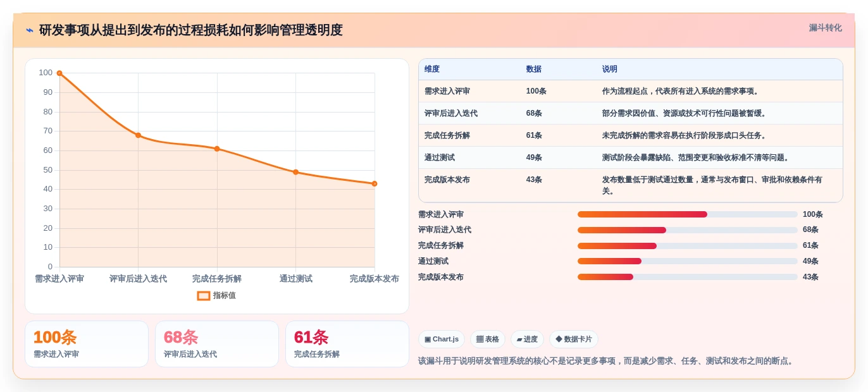This screenshot has width=868, height=392.
Task: Click y-axis tick label 50
Action: click(x=48, y=170)
